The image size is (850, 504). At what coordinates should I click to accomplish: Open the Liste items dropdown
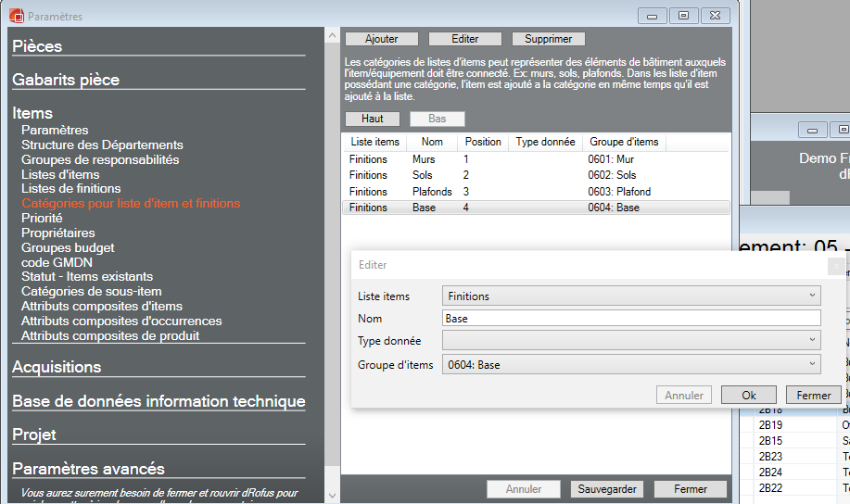(631, 296)
